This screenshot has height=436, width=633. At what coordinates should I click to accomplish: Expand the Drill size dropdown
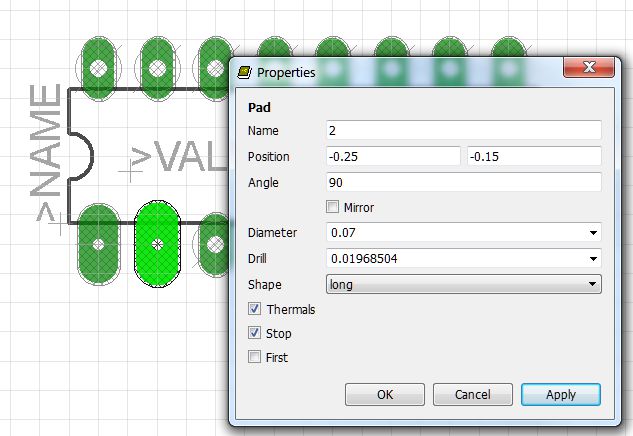coord(593,259)
